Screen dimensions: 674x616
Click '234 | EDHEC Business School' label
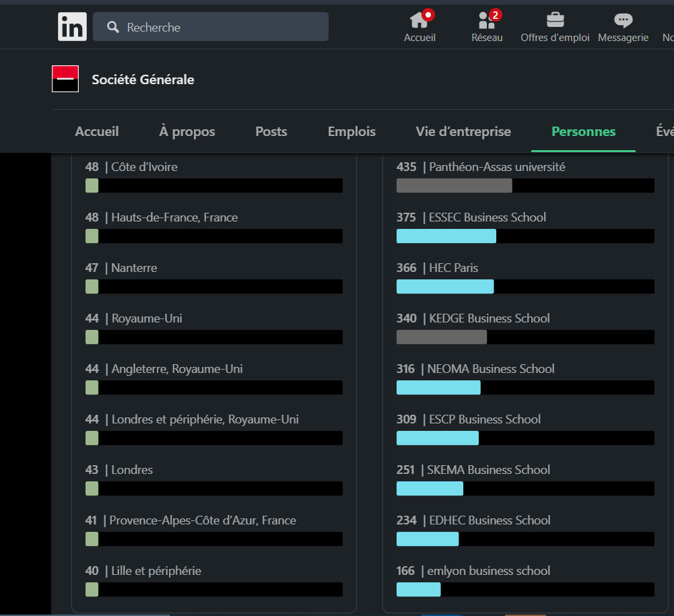coord(473,520)
